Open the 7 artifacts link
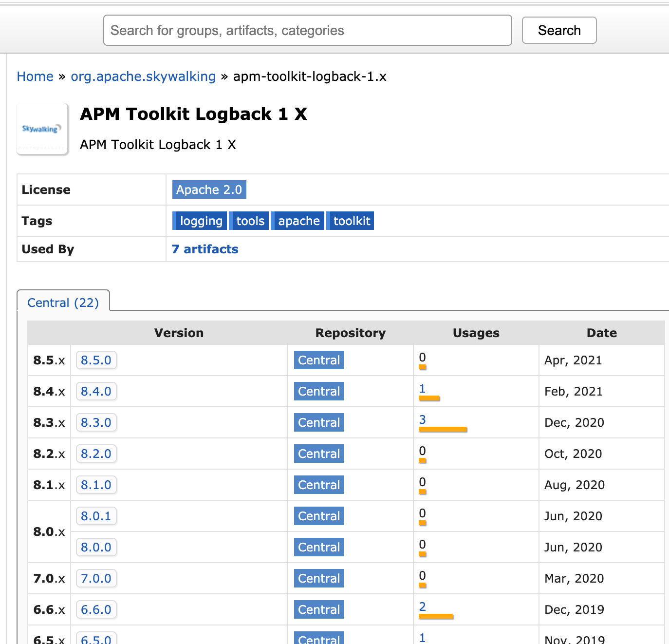Image resolution: width=669 pixels, height=644 pixels. [205, 249]
